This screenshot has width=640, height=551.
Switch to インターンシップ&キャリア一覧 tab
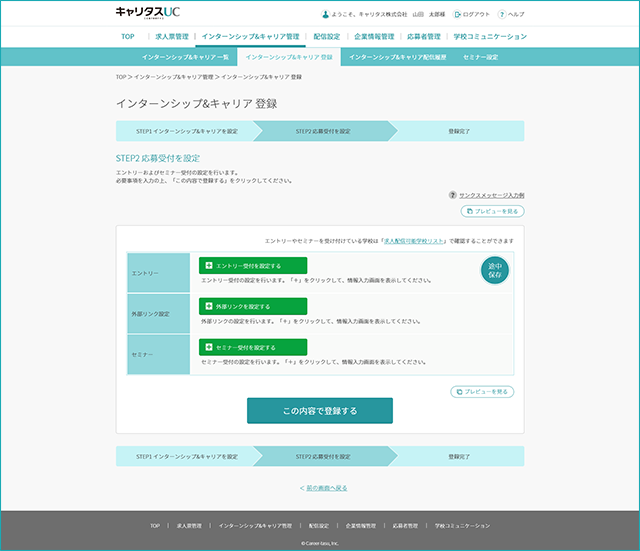[185, 57]
